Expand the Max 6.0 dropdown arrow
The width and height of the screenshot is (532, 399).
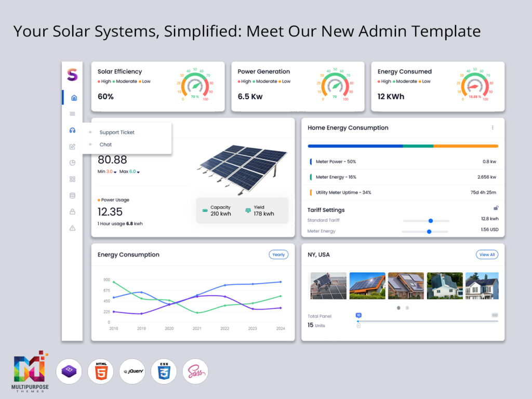[139, 172]
